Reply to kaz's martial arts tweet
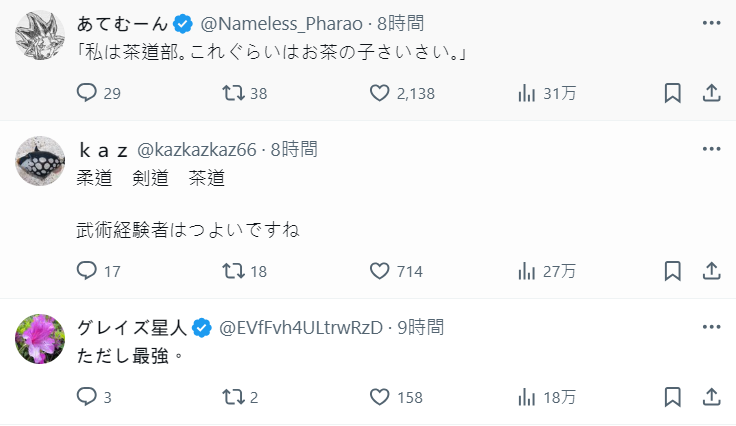Image resolution: width=736 pixels, height=426 pixels. coord(87,271)
